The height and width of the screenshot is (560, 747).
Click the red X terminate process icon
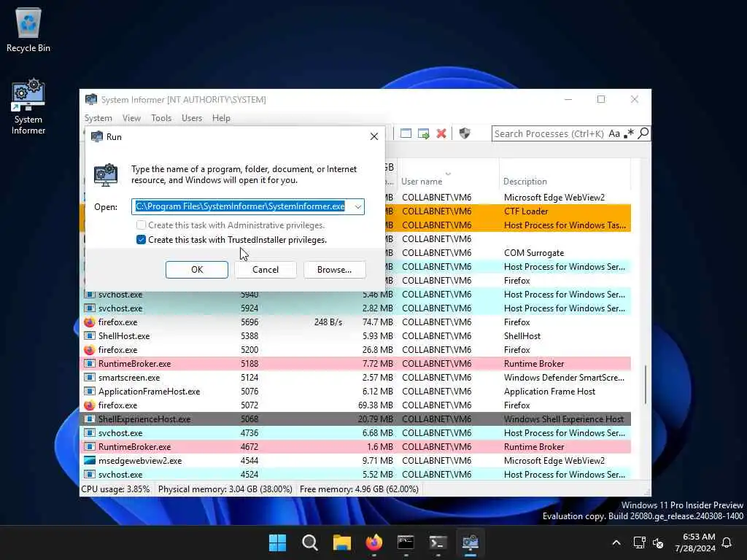(x=441, y=133)
